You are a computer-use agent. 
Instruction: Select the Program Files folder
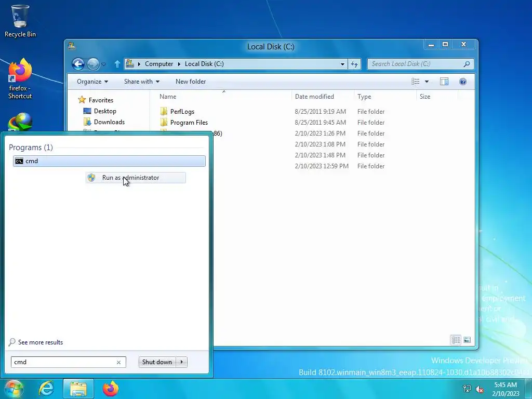coord(189,123)
